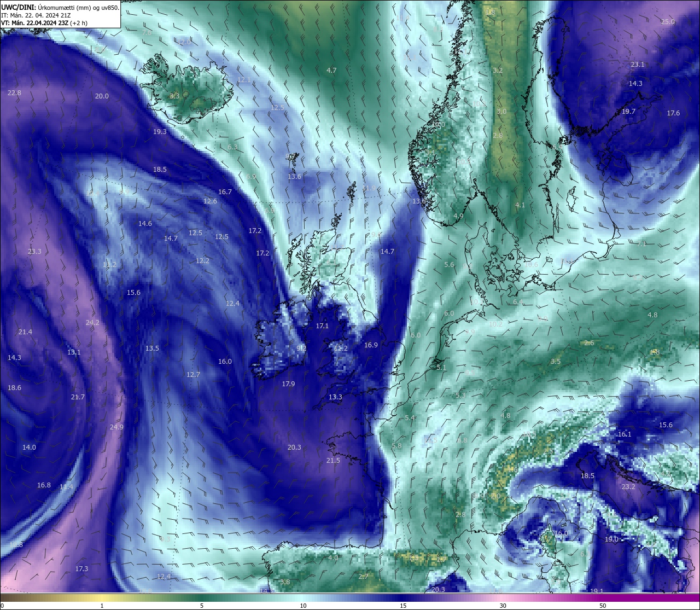Click the map value 22.8
Image resolution: width=700 pixels, height=610 pixels.
(14, 93)
